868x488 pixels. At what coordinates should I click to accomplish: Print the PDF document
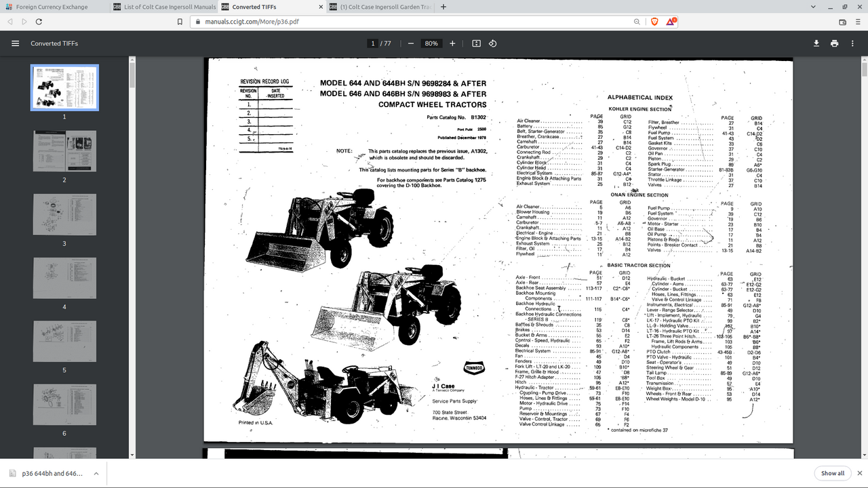click(x=834, y=43)
